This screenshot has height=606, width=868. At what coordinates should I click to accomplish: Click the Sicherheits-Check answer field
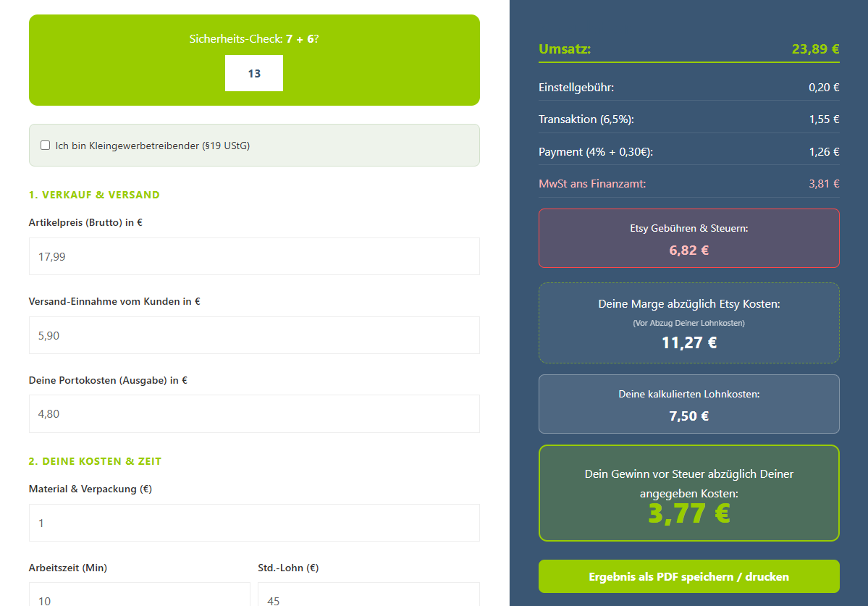pos(253,73)
